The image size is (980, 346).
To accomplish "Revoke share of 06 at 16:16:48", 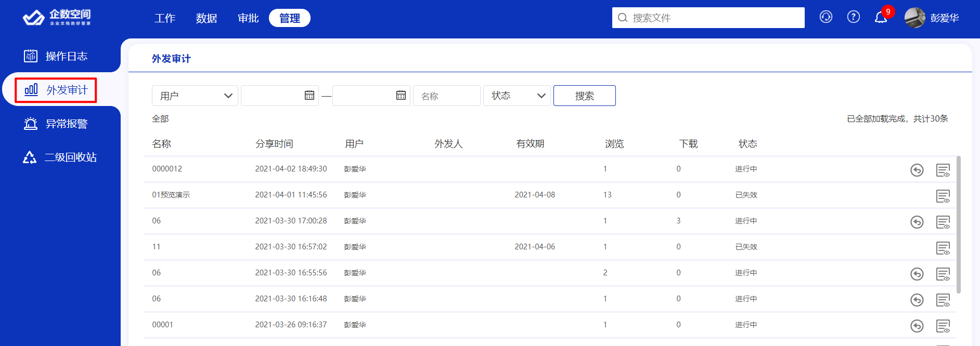I will 917,300.
